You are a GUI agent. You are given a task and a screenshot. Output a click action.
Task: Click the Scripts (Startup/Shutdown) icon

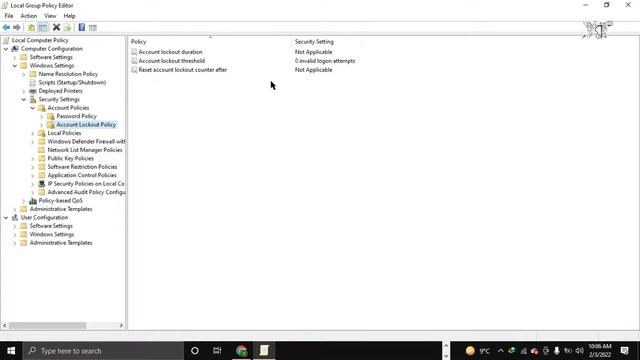click(33, 82)
